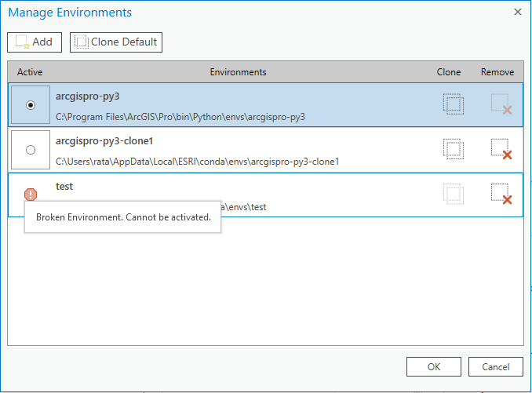The image size is (532, 393).
Task: Click the clone icon in test row
Action: tap(453, 194)
